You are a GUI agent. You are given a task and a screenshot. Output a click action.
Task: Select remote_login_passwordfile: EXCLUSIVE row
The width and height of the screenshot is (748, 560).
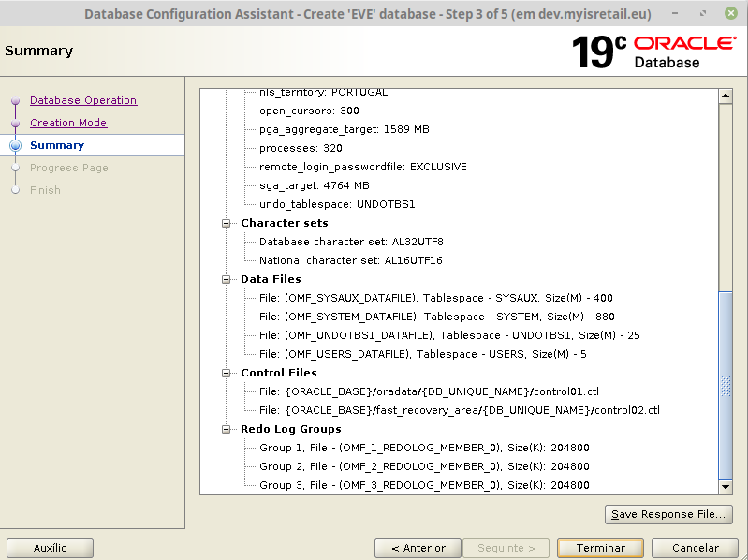(x=363, y=167)
